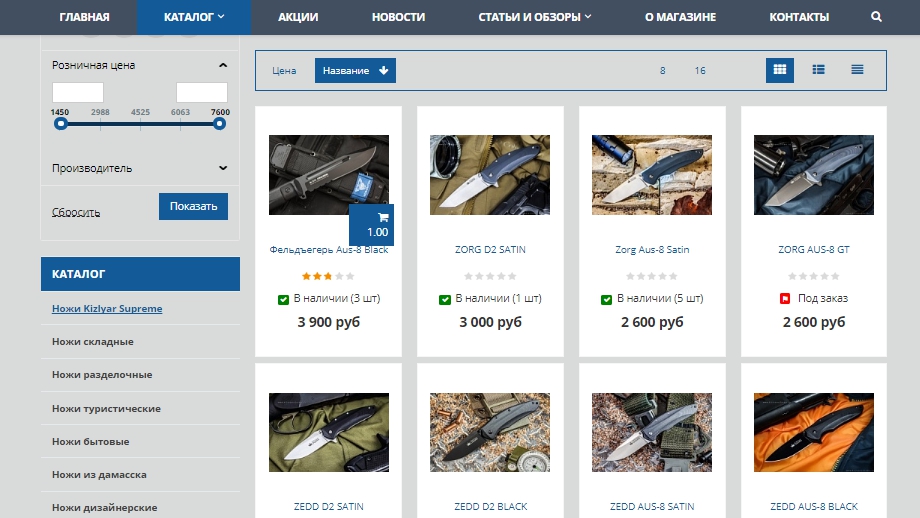This screenshot has height=518, width=920.
Task: Open the ZEDD D2 BLACK title link
Action: coord(491,506)
